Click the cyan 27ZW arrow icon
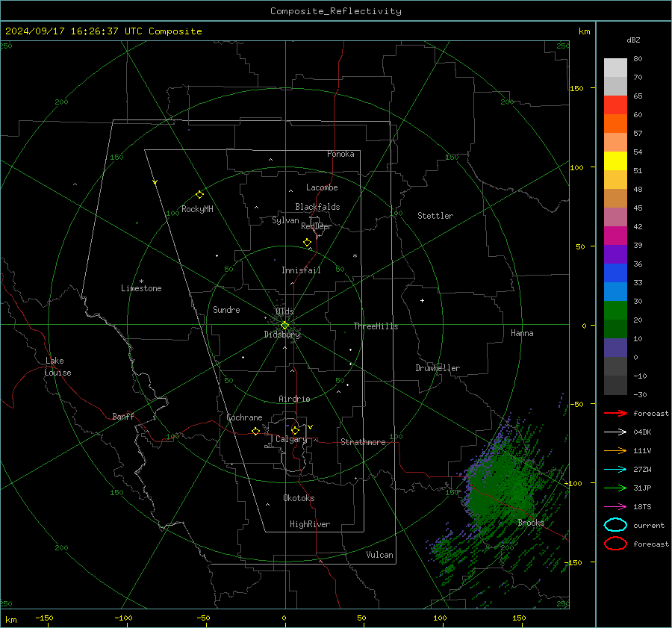The image size is (672, 628). (615, 470)
